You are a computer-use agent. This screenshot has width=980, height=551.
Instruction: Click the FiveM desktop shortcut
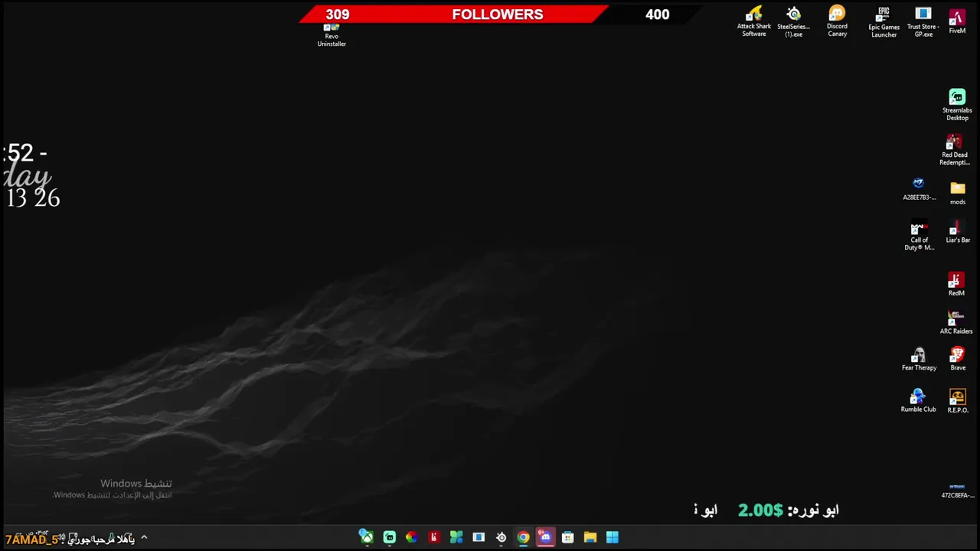coord(957,21)
